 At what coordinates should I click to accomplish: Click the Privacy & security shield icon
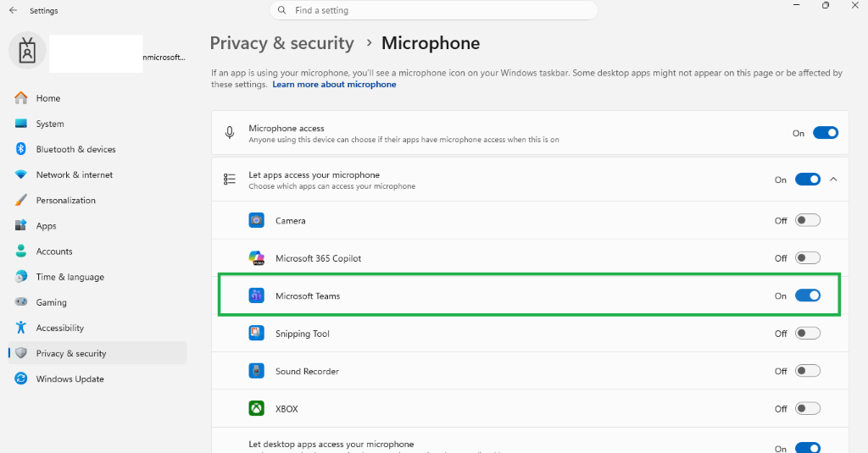[21, 353]
